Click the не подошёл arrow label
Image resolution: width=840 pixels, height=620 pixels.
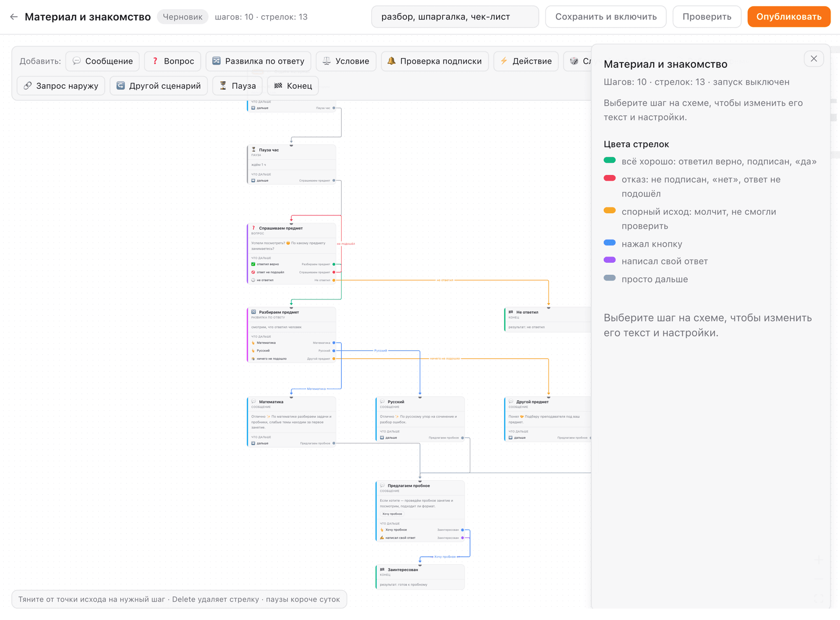346,244
